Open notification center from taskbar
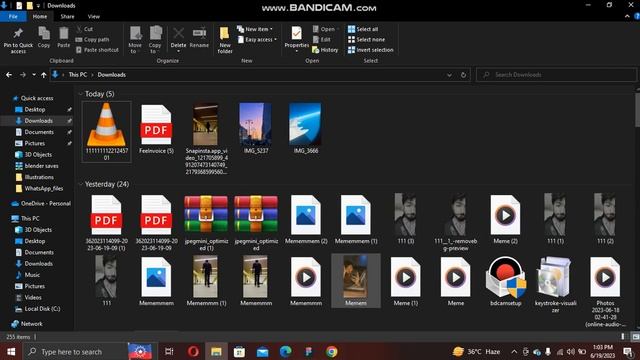The image size is (640, 360). pyautogui.click(x=628, y=351)
